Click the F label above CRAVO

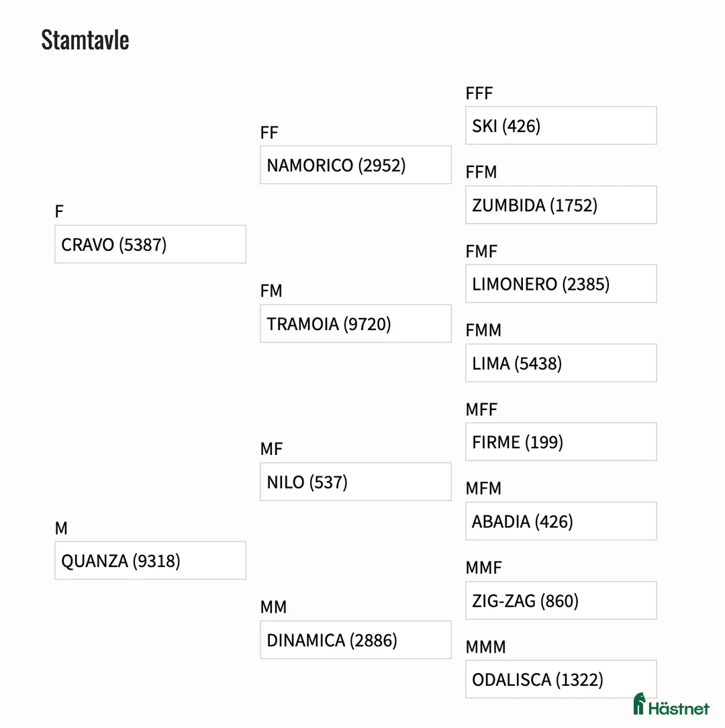(x=59, y=212)
